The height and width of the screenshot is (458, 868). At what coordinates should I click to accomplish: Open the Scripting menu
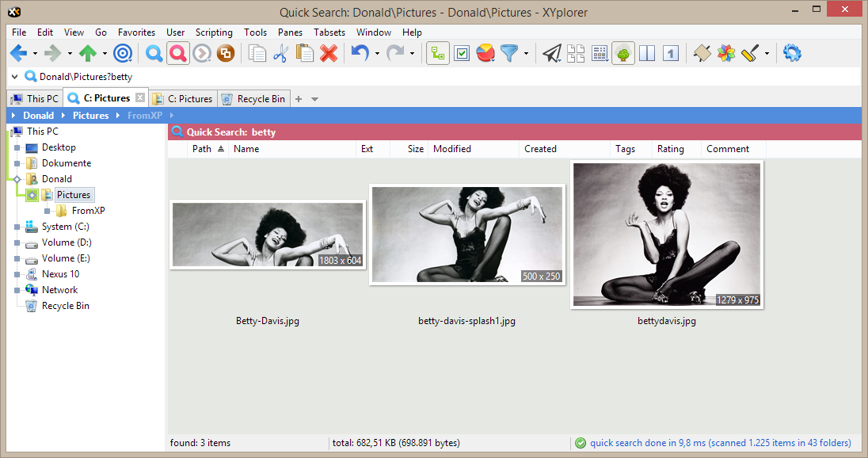tap(214, 32)
